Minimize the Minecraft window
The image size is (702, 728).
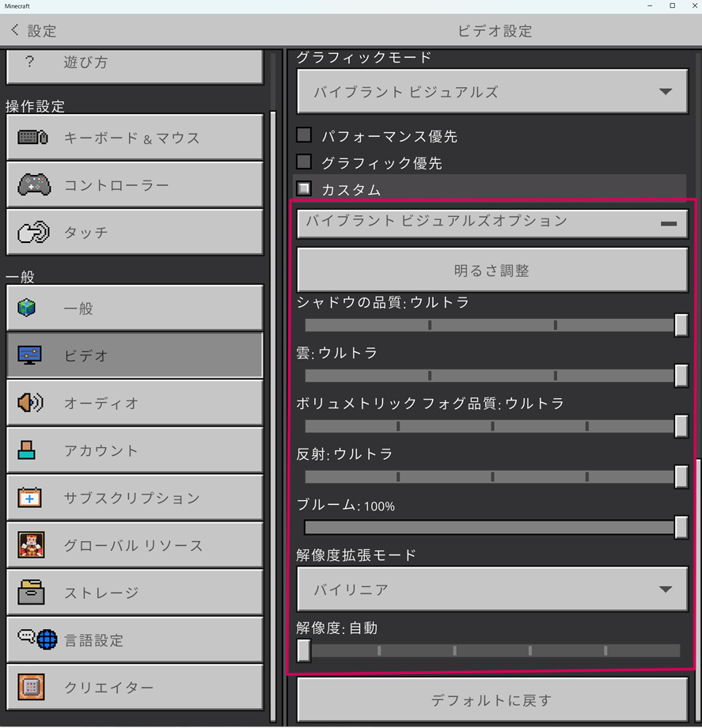pyautogui.click(x=650, y=6)
